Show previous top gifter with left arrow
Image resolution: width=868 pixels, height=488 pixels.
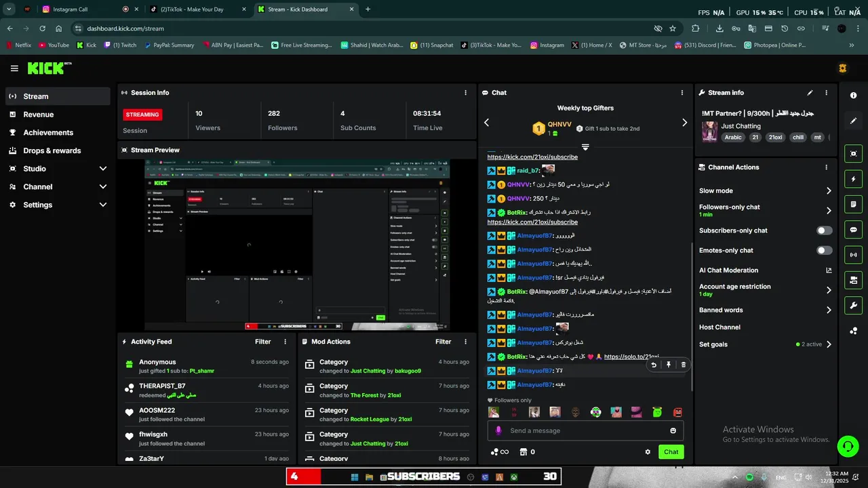[x=486, y=123]
